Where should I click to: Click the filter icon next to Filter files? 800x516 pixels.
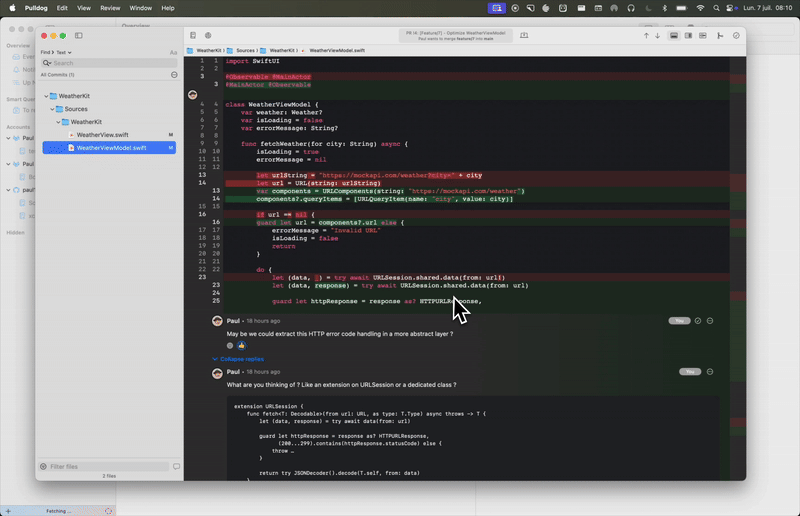coord(43,466)
